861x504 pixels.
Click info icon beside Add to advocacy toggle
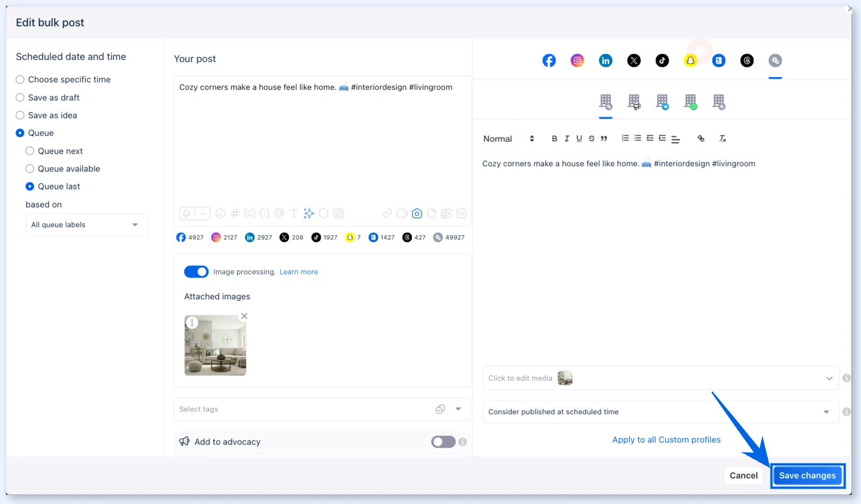(x=463, y=442)
